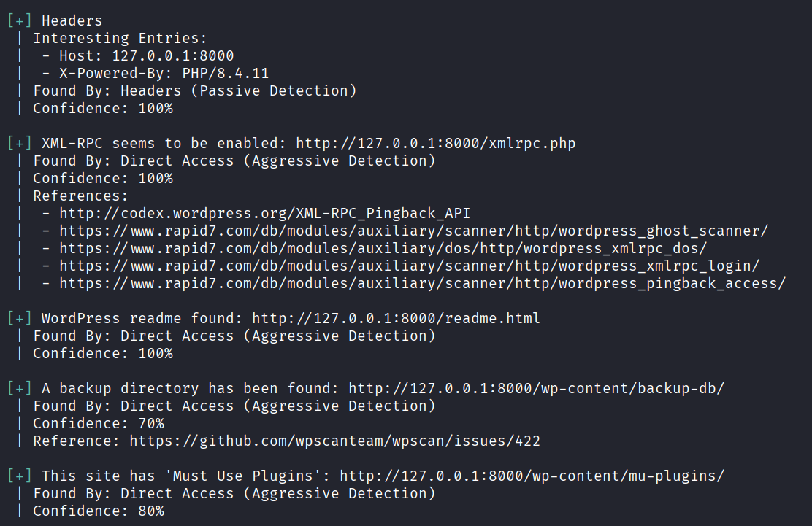Click the [+] marker for Must Use Plugins
Viewport: 812px width, 526px height.
(20, 476)
